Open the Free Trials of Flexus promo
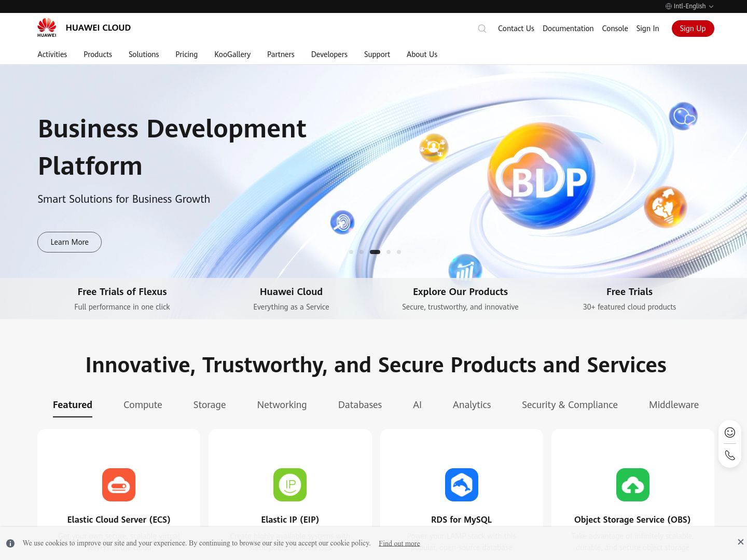The image size is (747, 560). pos(122,299)
